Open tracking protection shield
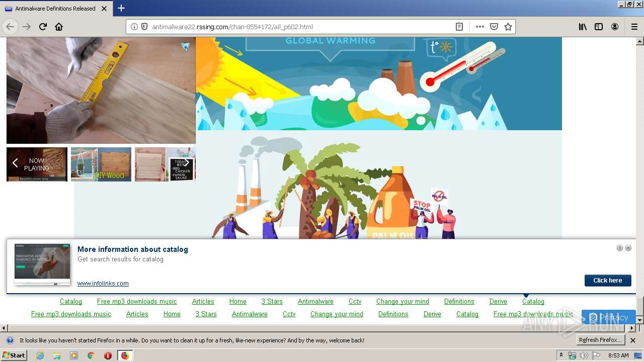The width and height of the screenshot is (644, 362). (144, 27)
